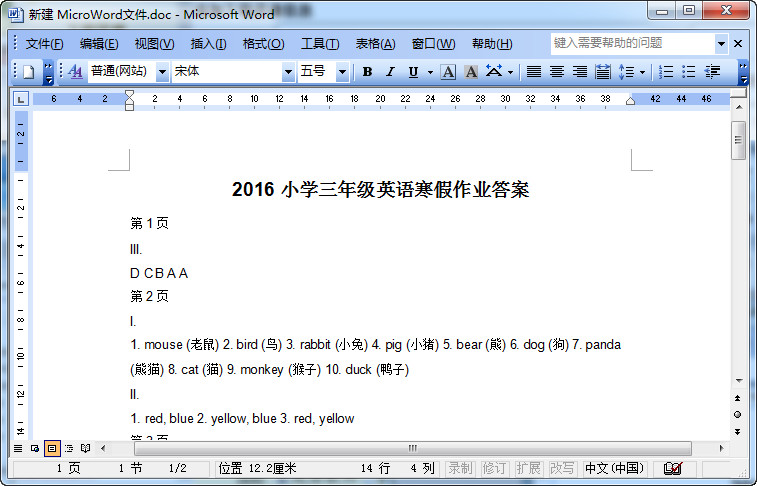This screenshot has width=757, height=486.
Task: Click spelling and grammar status icon
Action: [x=673, y=468]
